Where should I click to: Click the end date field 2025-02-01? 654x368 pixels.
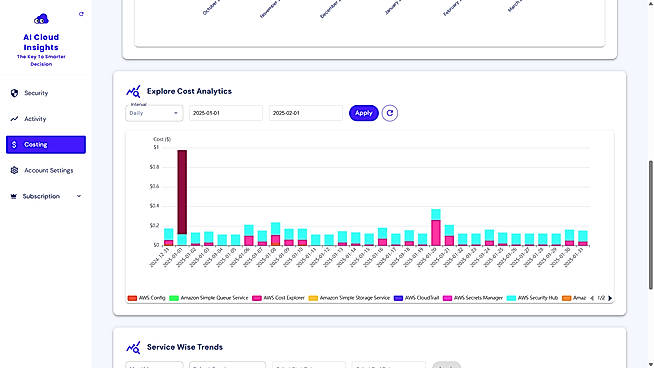tap(306, 113)
